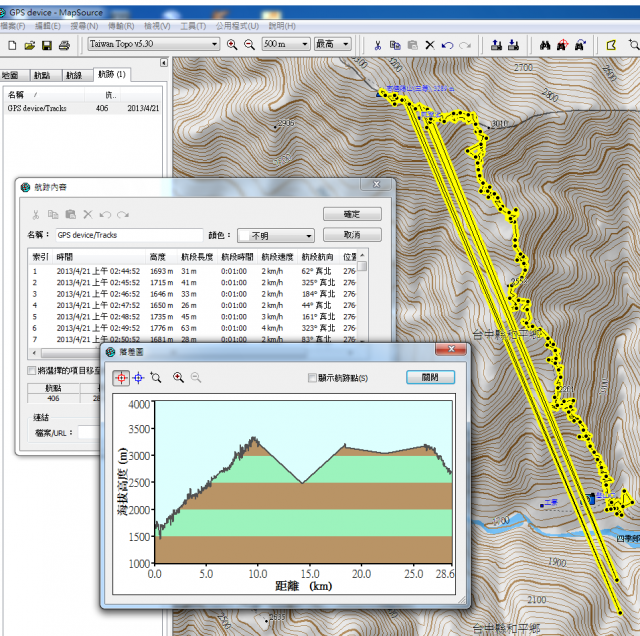Click the map Zoom In magnifier

232,44
